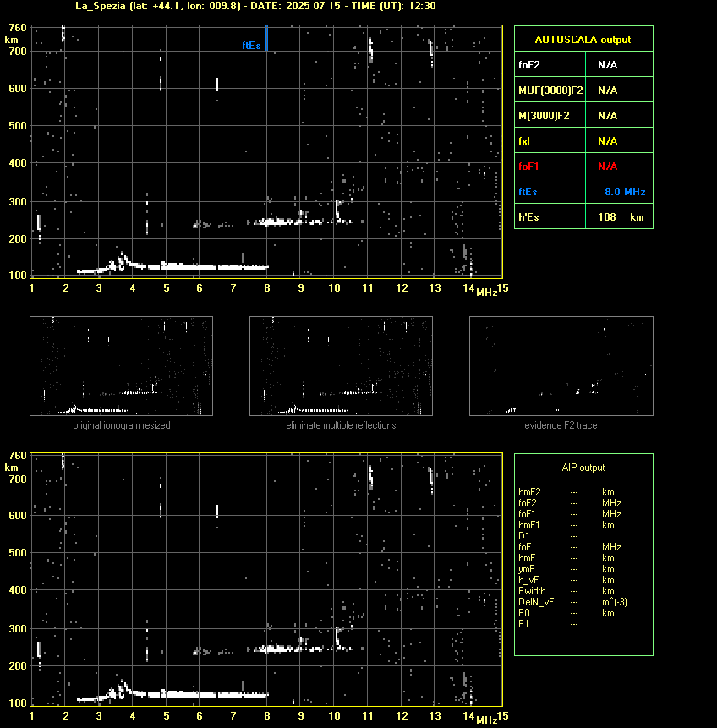The width and height of the screenshot is (717, 728).
Task: Select the "AIP output" panel header
Action: (x=583, y=468)
